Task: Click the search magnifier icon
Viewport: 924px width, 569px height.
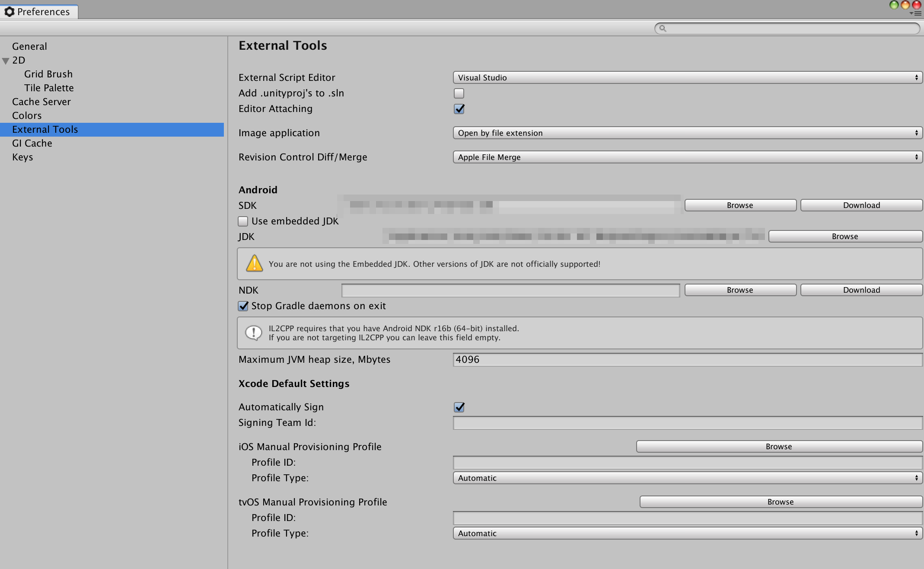Action: [x=663, y=29]
